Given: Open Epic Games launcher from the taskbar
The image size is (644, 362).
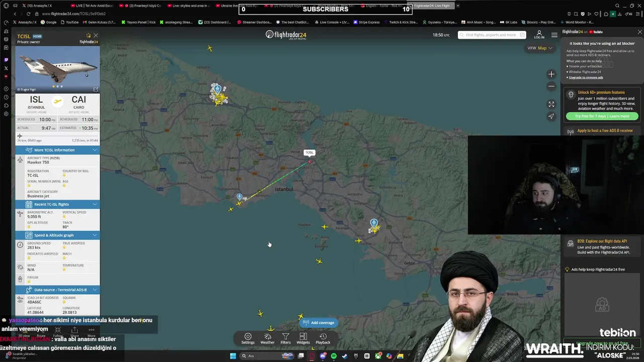Looking at the screenshot, I should pos(356,356).
